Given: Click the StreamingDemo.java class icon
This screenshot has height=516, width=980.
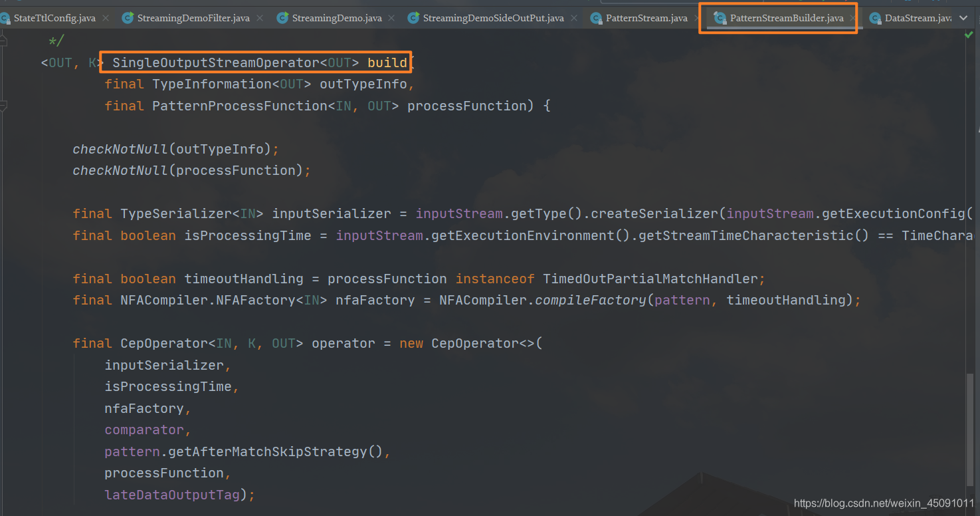Looking at the screenshot, I should click(283, 18).
